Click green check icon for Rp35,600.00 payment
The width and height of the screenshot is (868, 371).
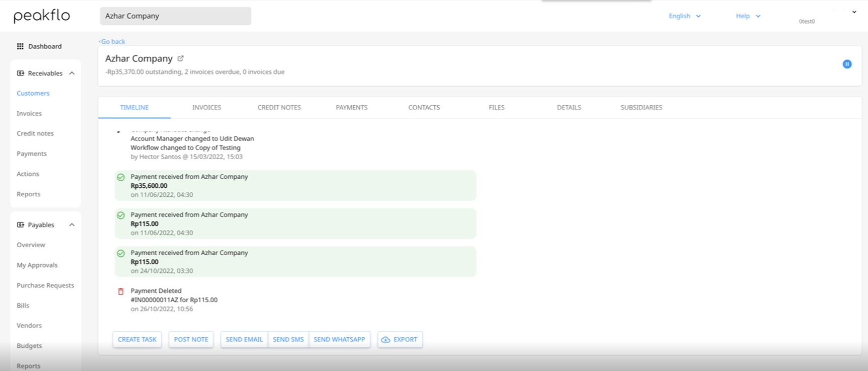(121, 177)
